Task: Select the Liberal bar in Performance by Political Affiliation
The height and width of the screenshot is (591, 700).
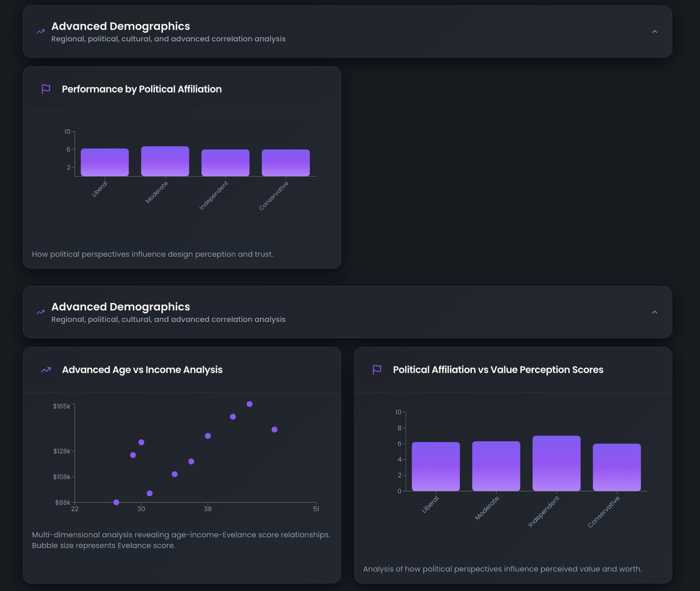Action: [x=104, y=162]
